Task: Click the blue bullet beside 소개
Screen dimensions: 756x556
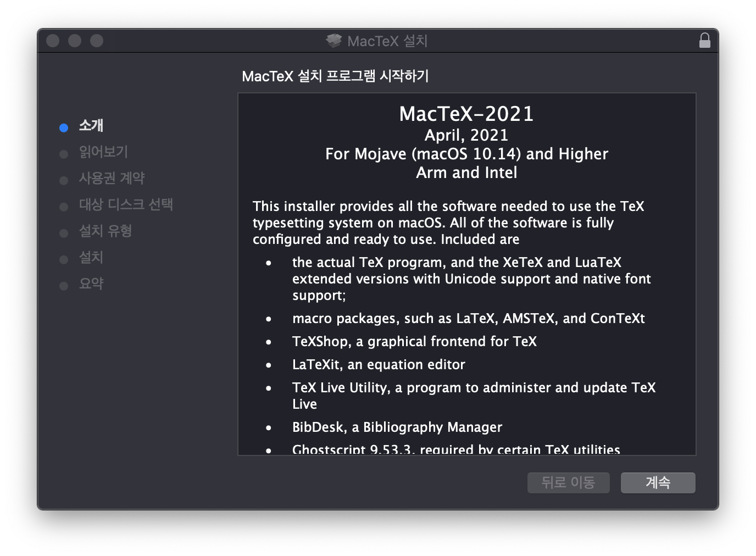Action: [x=64, y=127]
